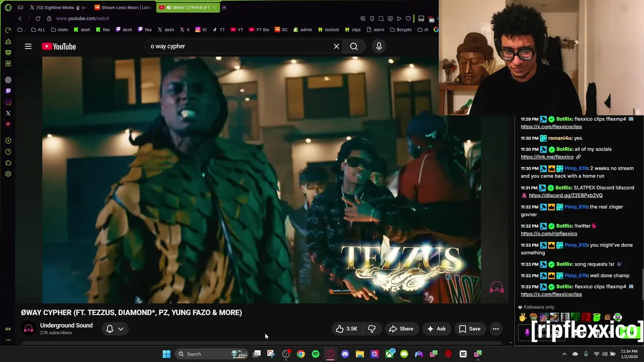
Task: Open Windows Start menu
Action: pyautogui.click(x=167, y=354)
